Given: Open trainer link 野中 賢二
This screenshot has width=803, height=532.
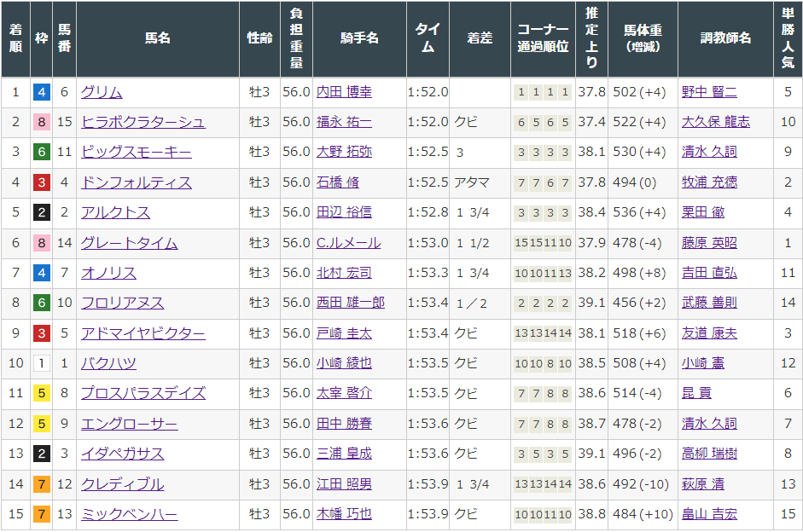Looking at the screenshot, I should [x=709, y=92].
